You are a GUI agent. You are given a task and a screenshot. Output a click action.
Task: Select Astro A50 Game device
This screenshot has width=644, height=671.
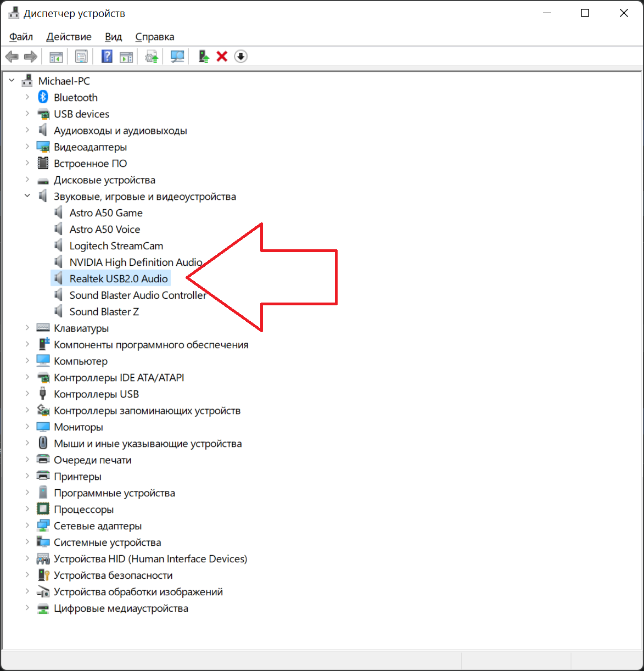(106, 213)
